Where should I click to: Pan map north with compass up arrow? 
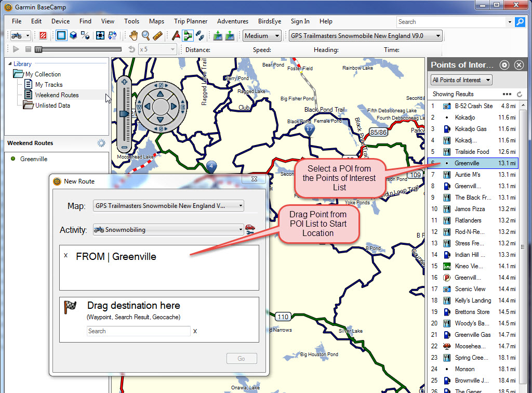pyautogui.click(x=161, y=94)
